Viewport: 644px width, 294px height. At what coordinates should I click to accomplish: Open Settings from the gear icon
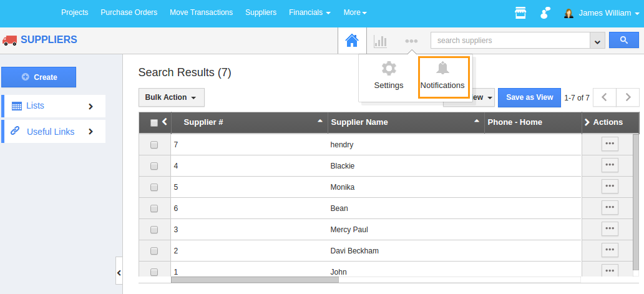389,76
